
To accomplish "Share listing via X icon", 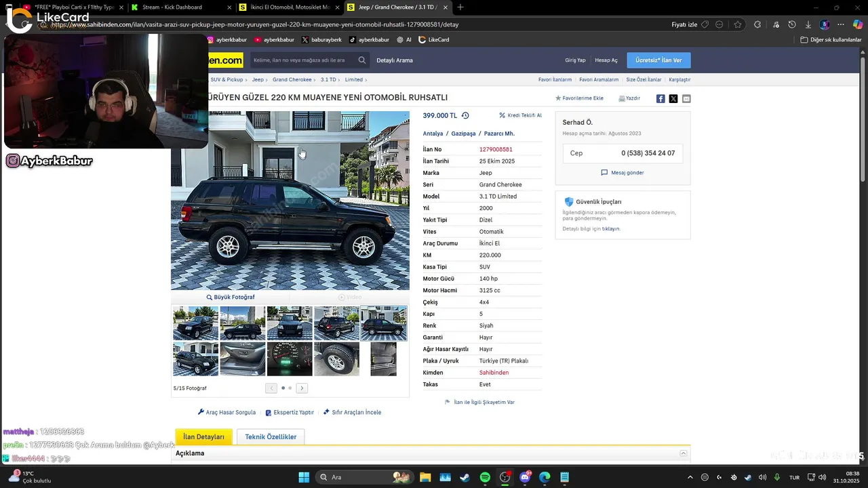I will pyautogui.click(x=673, y=98).
